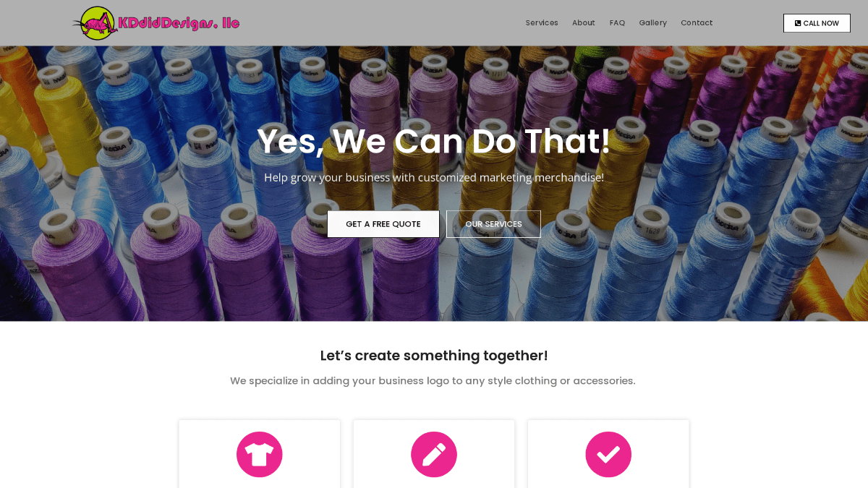This screenshot has width=868, height=488.
Task: Click the CALL NOW button label
Action: [821, 23]
